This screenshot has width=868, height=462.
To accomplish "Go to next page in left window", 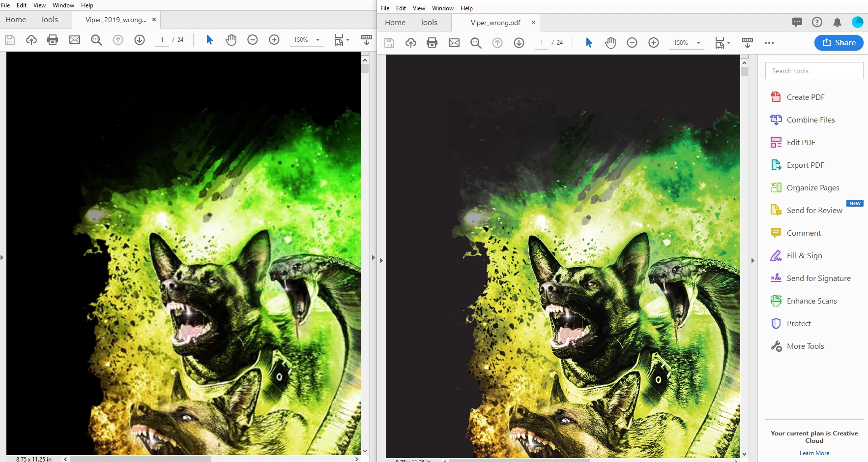I will click(x=140, y=40).
